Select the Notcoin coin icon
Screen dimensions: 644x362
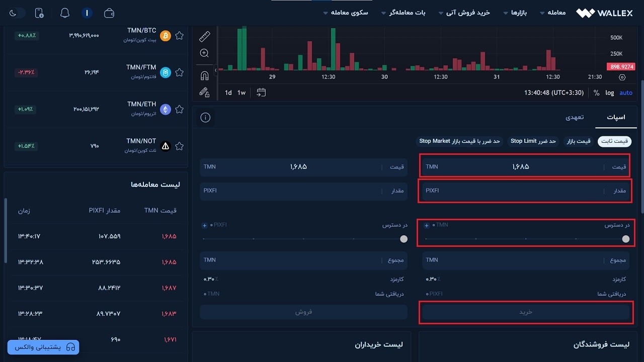tap(166, 146)
